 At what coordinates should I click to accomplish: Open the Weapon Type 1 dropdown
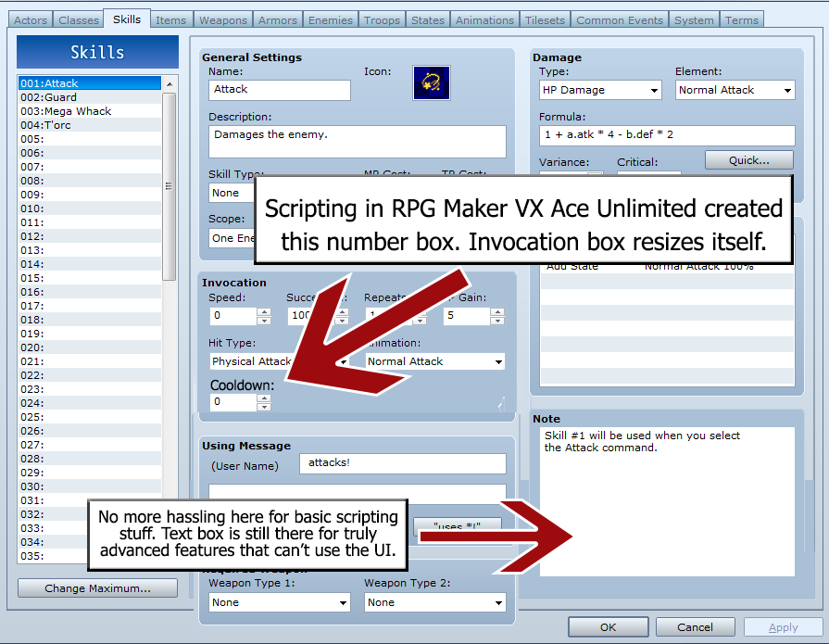coord(279,602)
